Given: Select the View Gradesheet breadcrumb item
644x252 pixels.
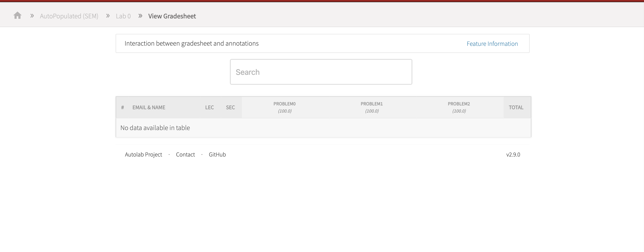Looking at the screenshot, I should 172,16.
